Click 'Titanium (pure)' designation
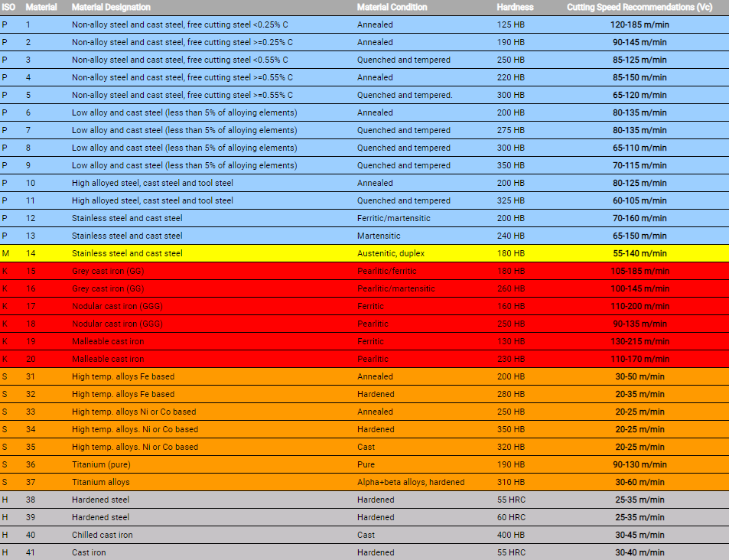The width and height of the screenshot is (729, 560). (101, 464)
